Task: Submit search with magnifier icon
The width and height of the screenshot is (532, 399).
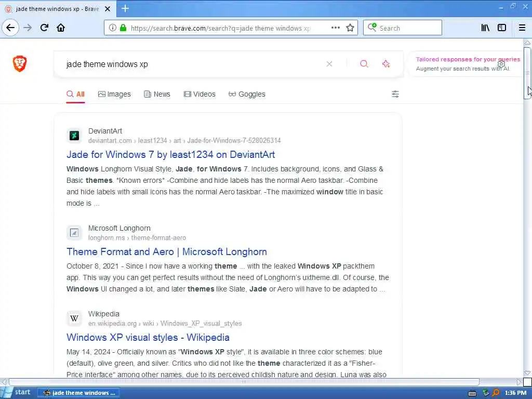Action: click(364, 64)
